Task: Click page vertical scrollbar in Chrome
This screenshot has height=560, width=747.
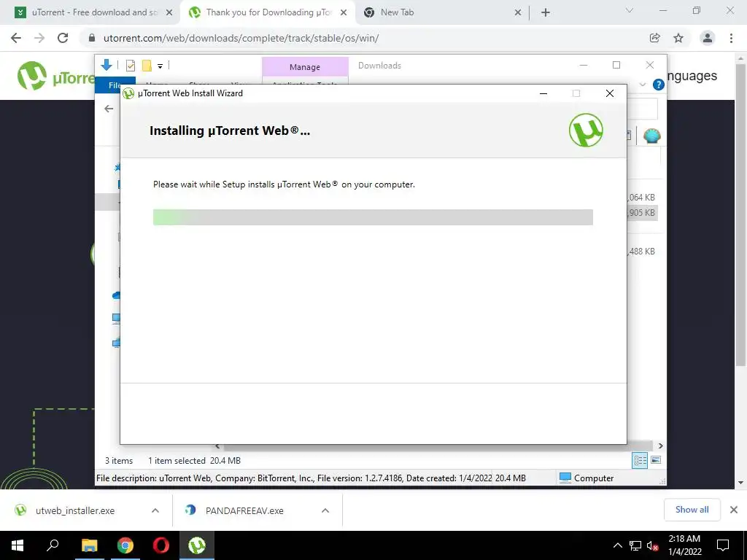Action: (740, 214)
